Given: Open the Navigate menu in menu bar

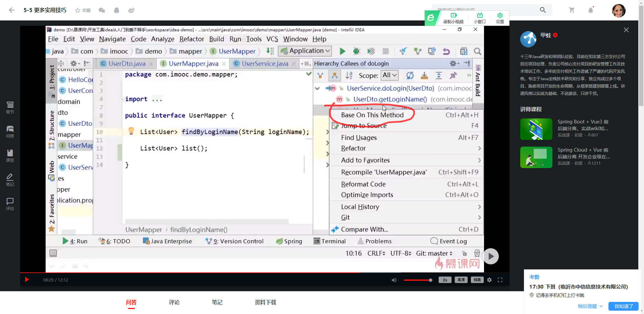Looking at the screenshot, I should click(x=112, y=39).
